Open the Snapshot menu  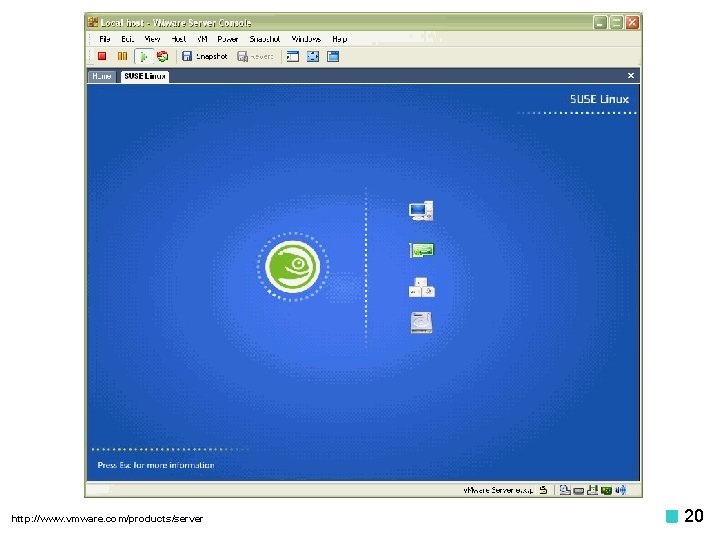264,39
